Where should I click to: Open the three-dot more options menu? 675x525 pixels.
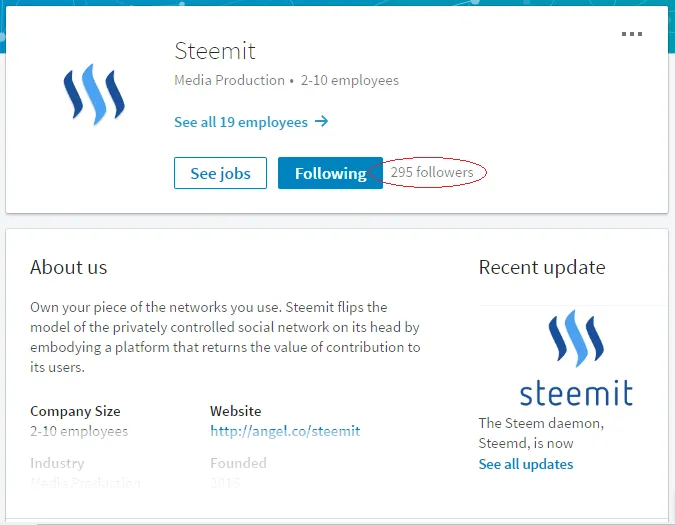[632, 34]
